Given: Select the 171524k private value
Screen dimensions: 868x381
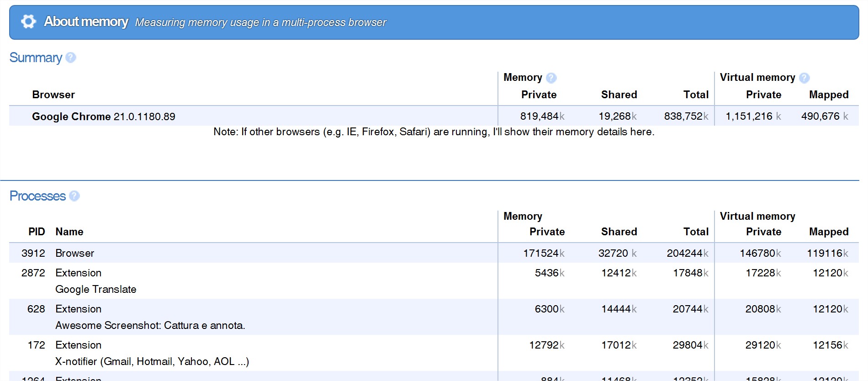Looking at the screenshot, I should click(x=544, y=253).
